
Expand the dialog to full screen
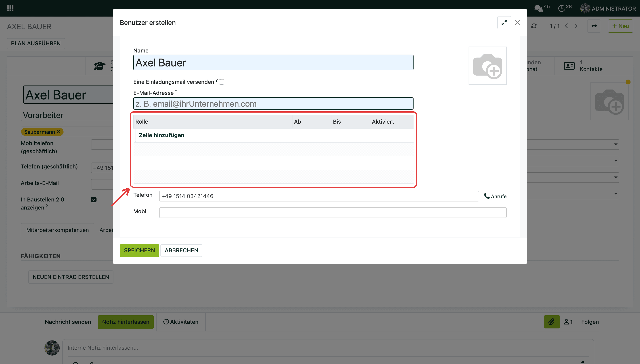click(504, 23)
